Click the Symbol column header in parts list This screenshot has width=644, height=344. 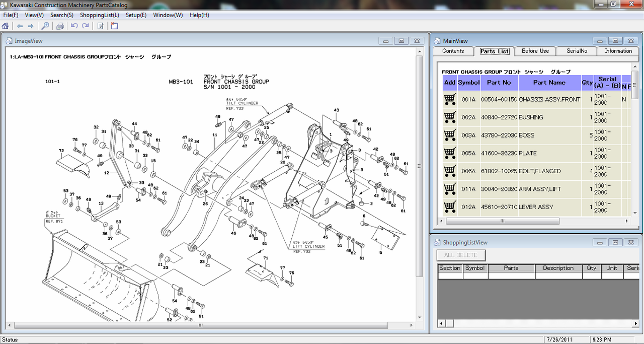click(x=469, y=83)
